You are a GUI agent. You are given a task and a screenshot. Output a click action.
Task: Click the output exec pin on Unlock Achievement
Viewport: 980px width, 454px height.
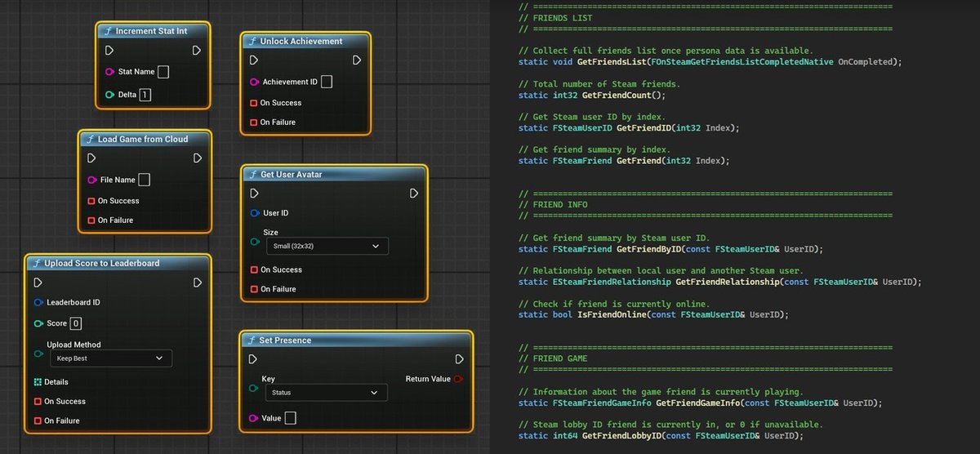tap(357, 60)
